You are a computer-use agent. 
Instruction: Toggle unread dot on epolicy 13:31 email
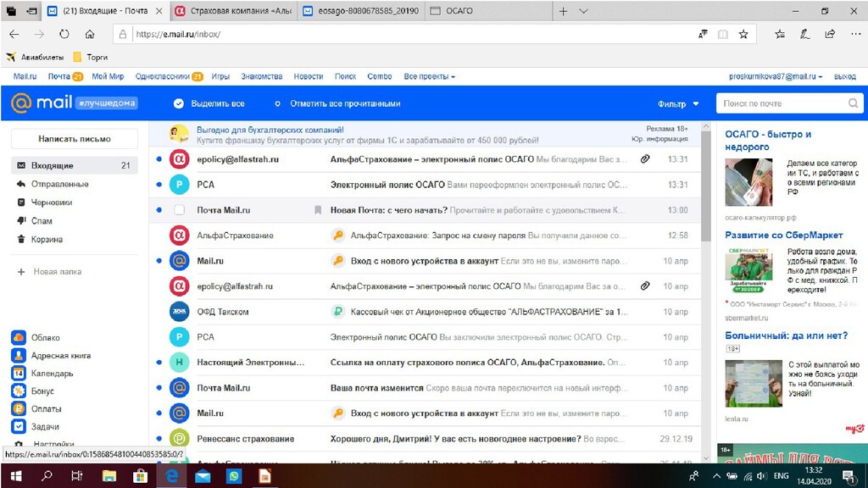click(x=159, y=159)
